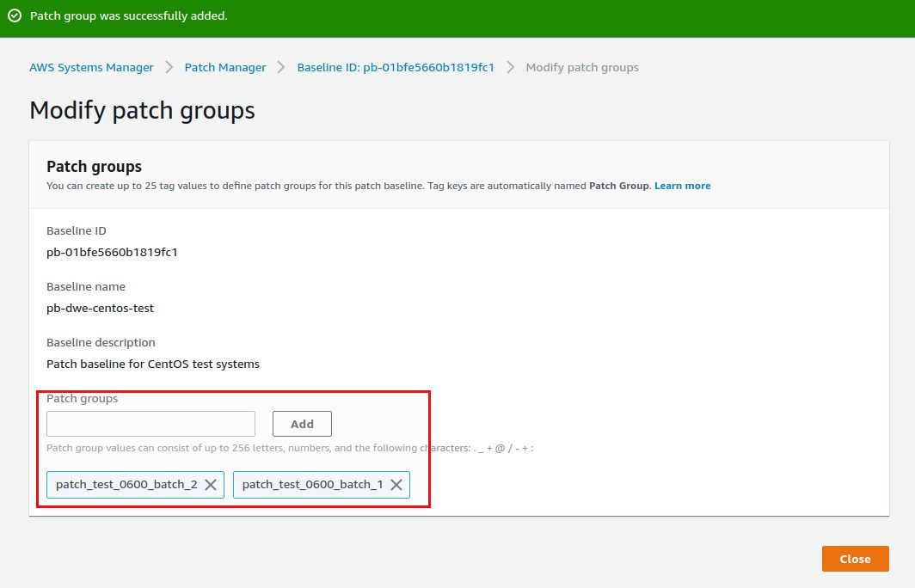Click the Baseline description label

click(101, 343)
